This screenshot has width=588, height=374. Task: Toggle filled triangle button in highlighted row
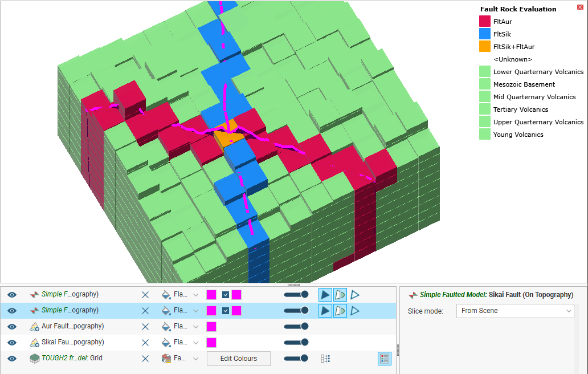click(325, 311)
